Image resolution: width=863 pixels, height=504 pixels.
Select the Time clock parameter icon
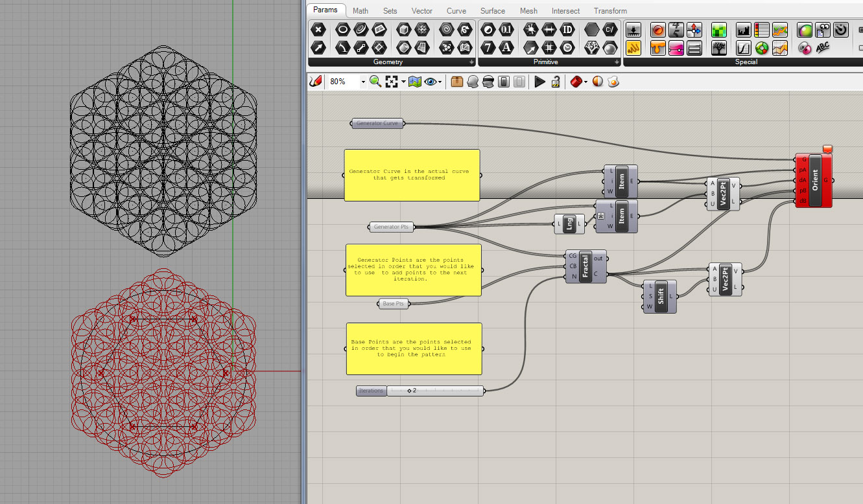567,47
